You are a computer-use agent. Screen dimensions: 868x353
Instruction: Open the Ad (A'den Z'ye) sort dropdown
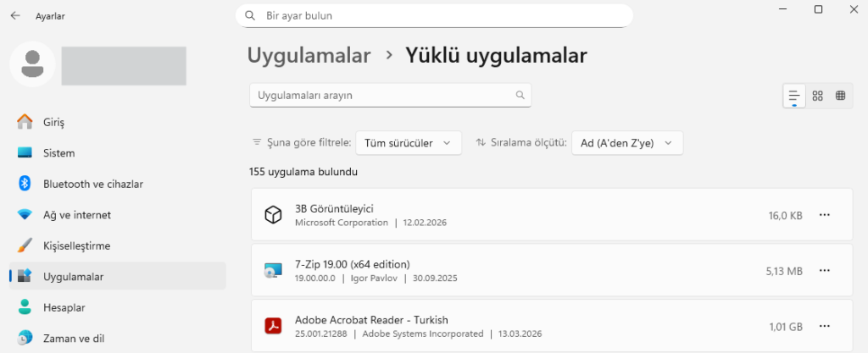[x=626, y=143]
